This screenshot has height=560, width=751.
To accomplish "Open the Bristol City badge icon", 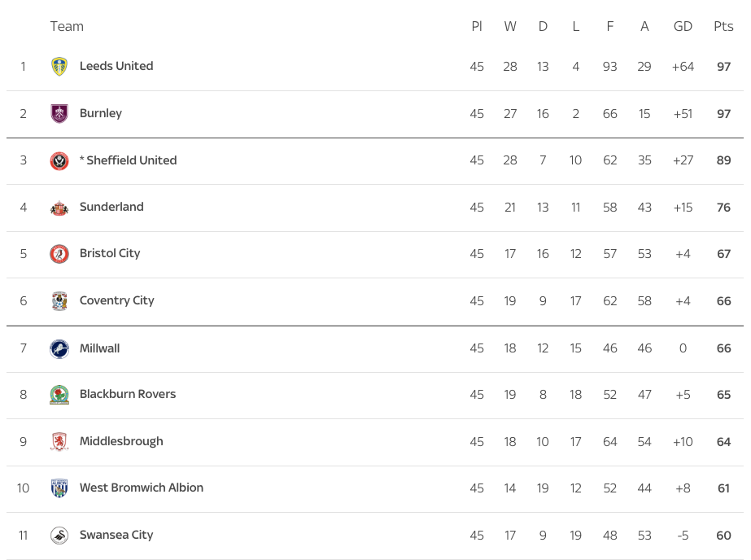I will click(59, 254).
